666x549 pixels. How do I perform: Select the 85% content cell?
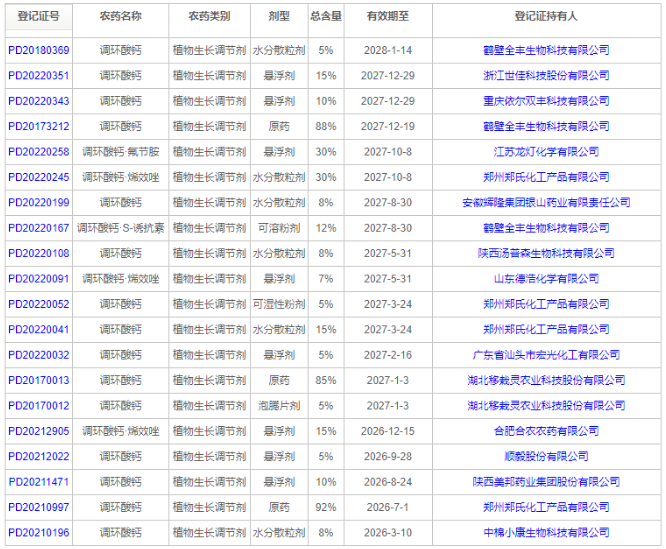[326, 380]
